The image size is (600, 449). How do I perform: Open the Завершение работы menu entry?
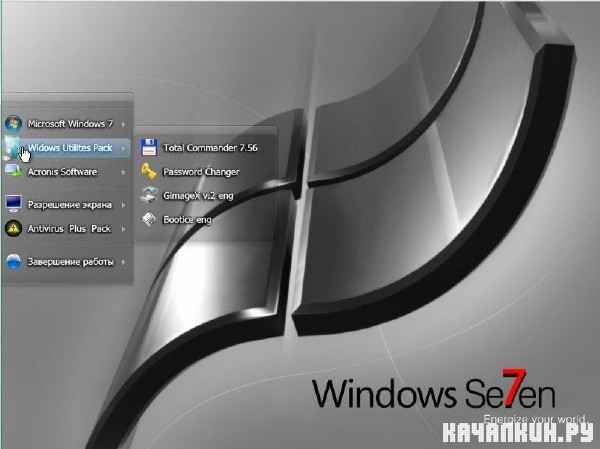coord(66,262)
